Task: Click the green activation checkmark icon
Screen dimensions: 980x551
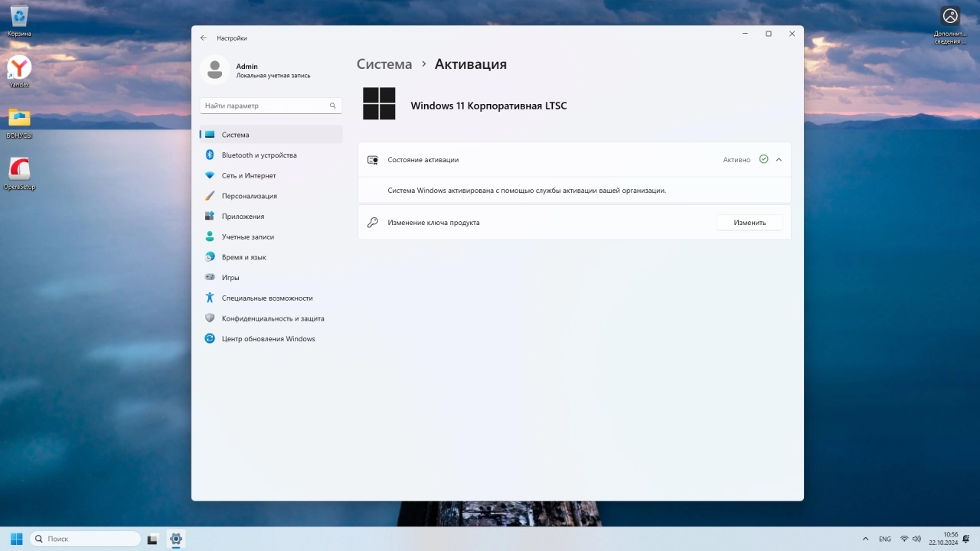Action: point(763,159)
